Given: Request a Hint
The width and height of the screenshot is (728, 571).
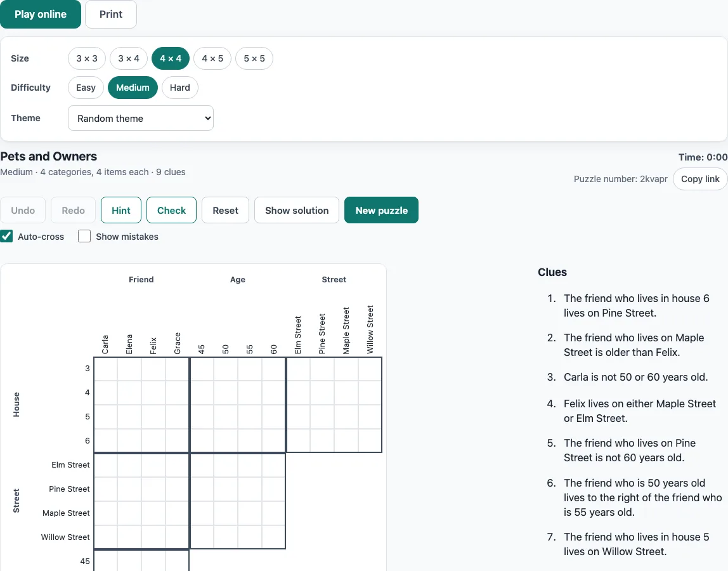Looking at the screenshot, I should (120, 210).
